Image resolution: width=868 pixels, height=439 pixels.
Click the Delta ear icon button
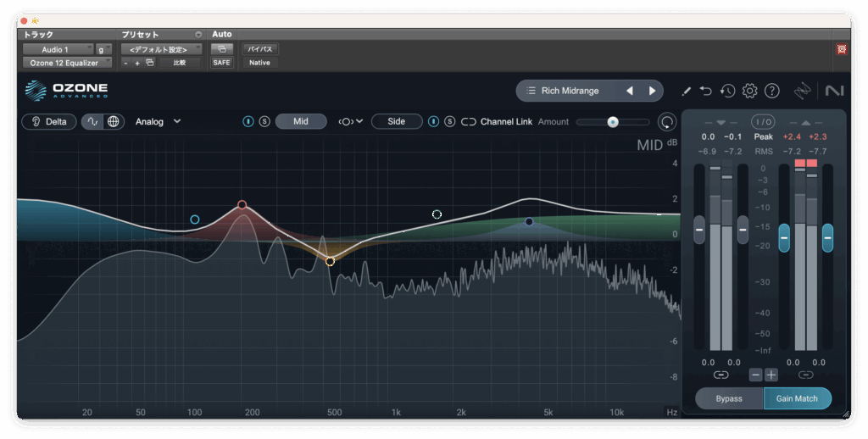point(48,121)
